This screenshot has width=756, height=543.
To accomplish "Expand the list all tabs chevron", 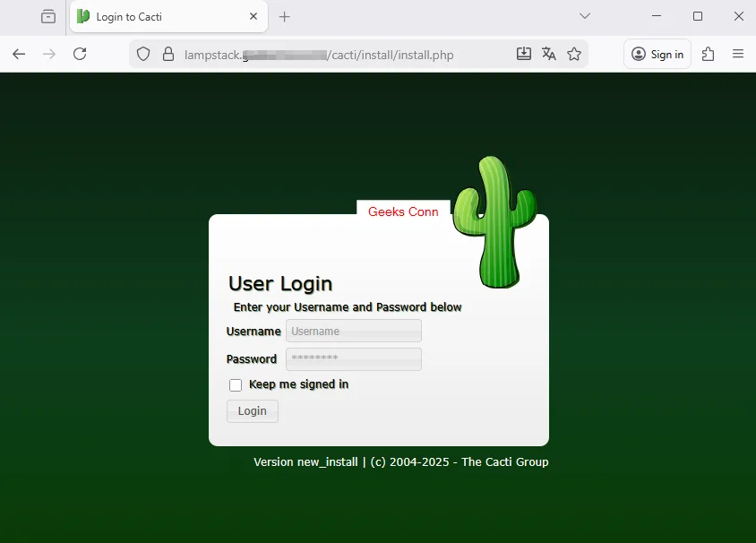I will 585,16.
